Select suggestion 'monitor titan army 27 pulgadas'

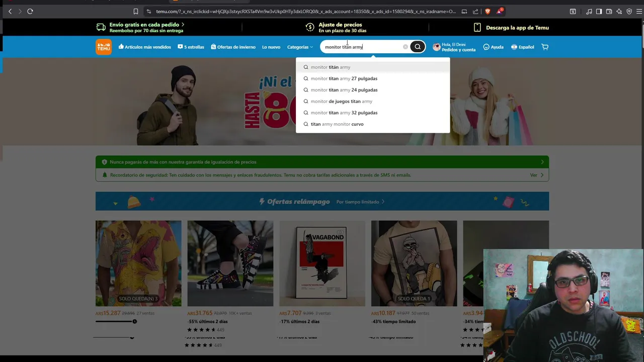[x=373, y=78]
